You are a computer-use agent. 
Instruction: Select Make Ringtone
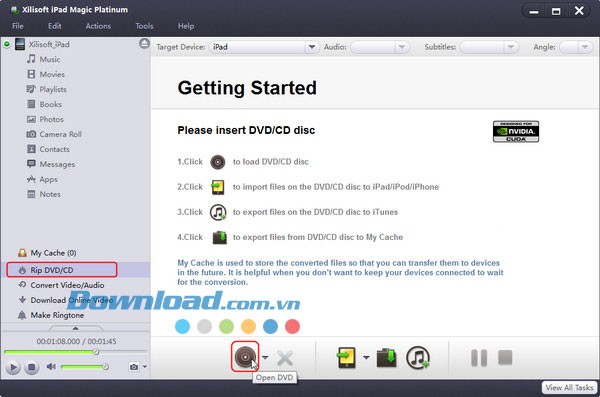coord(57,315)
